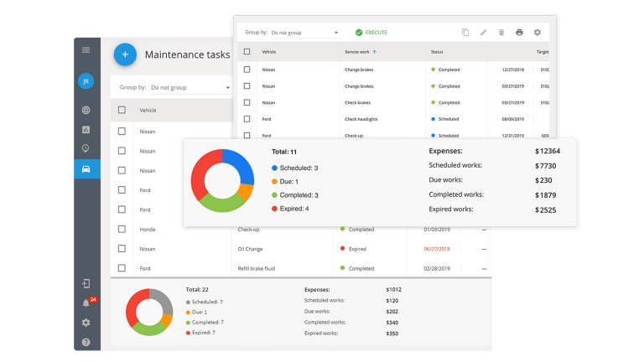Open notifications bell with 24 badge
644x362 pixels.
86,303
